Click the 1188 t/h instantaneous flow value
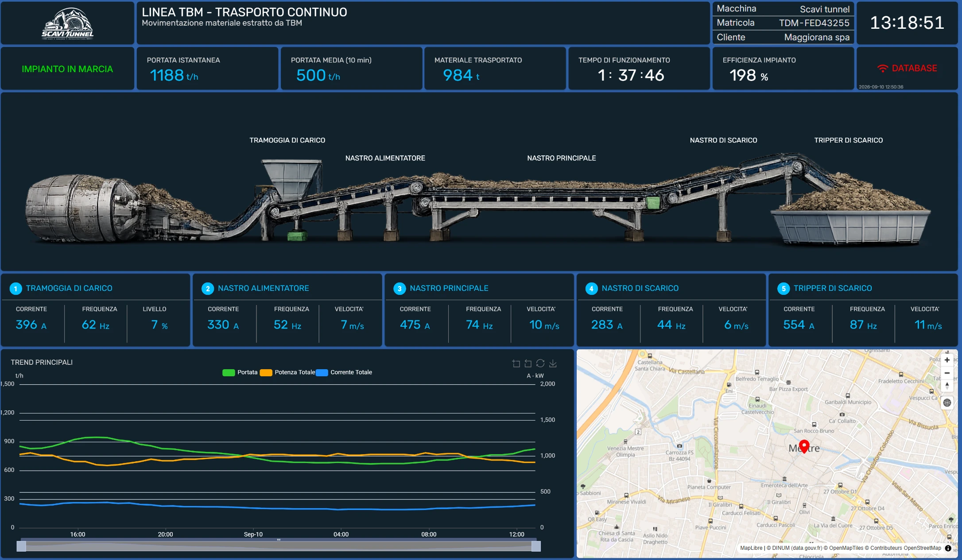The height and width of the screenshot is (560, 962). coord(174,75)
